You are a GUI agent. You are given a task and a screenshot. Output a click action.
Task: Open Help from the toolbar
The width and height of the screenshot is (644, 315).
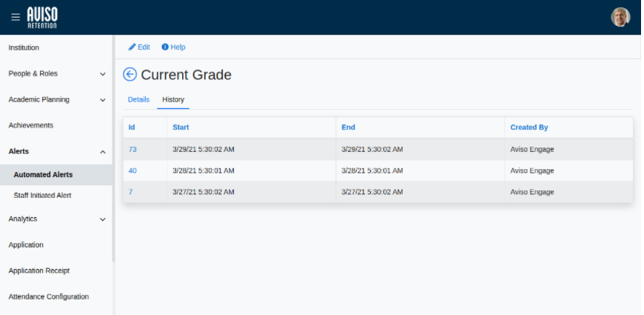point(173,47)
